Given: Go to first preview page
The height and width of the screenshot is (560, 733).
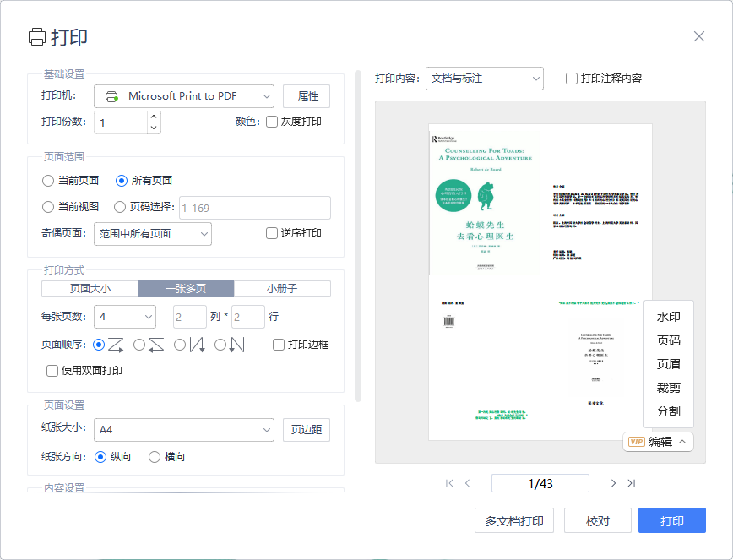Looking at the screenshot, I should coord(449,483).
